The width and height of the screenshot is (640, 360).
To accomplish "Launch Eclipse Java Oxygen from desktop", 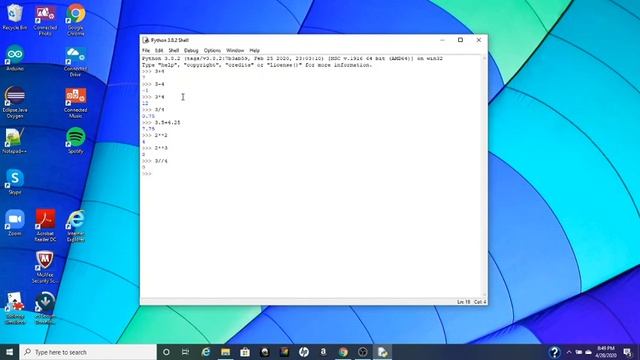I will (15, 102).
